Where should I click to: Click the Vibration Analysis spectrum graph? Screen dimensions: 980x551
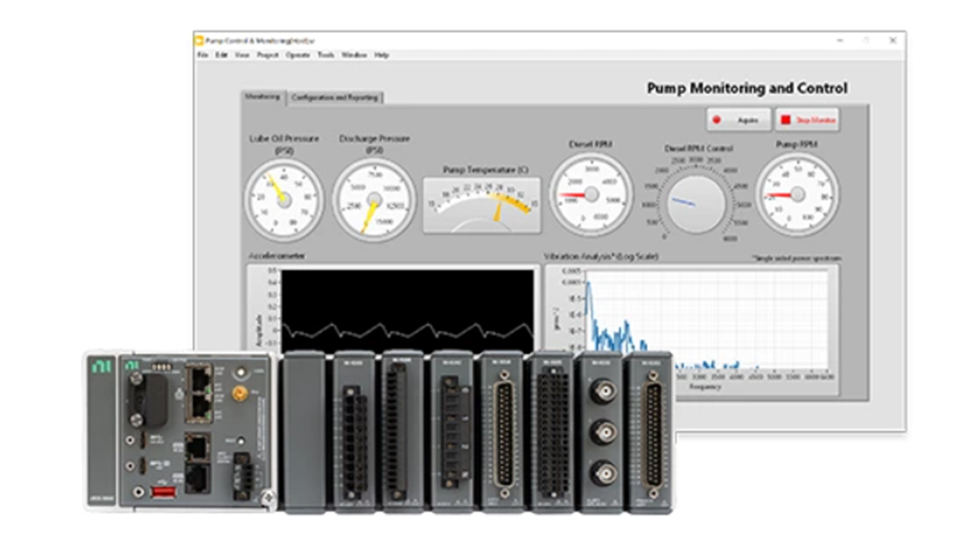point(707,319)
